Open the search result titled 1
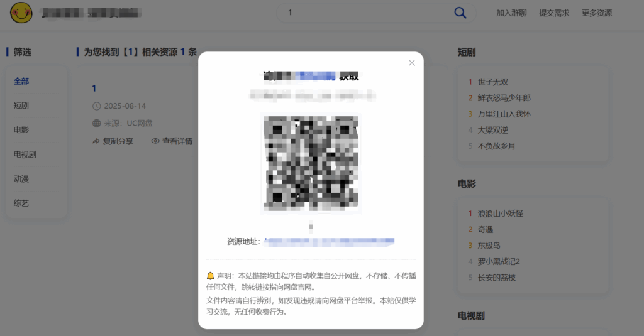Screen dimensions: 644x336 [x=94, y=88]
